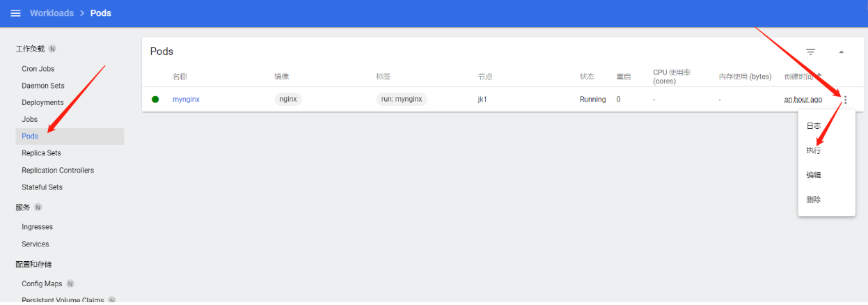Click the 内存使用 (bytes) column header

pyautogui.click(x=745, y=76)
